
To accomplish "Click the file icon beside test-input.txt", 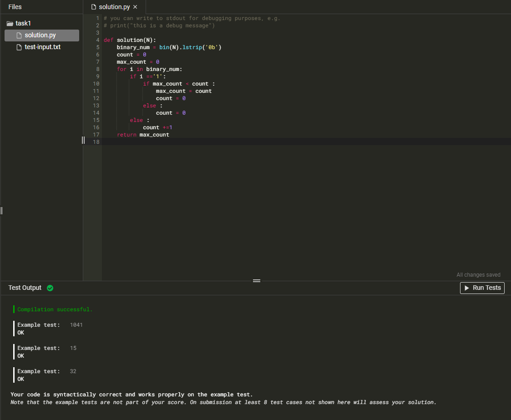I will click(19, 47).
